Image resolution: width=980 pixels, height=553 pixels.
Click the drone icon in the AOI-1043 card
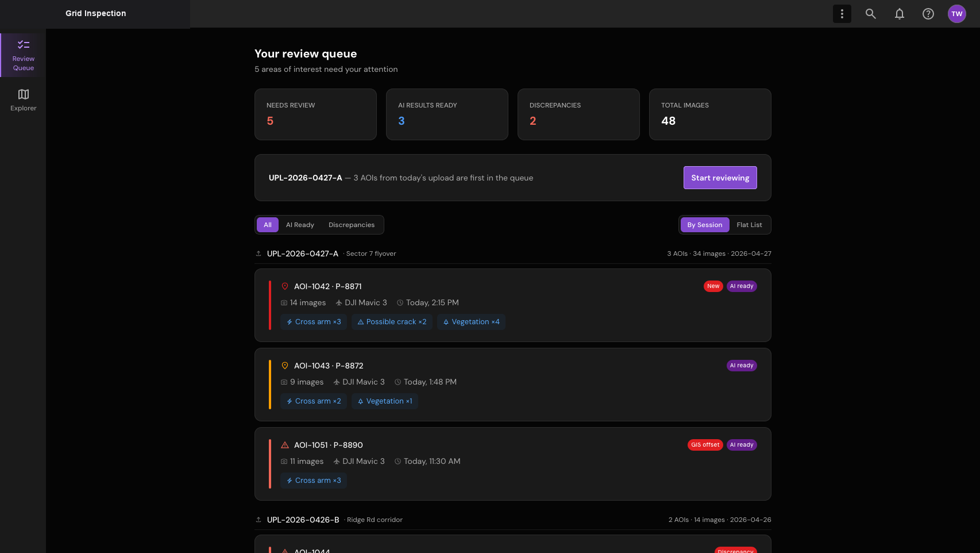(337, 382)
